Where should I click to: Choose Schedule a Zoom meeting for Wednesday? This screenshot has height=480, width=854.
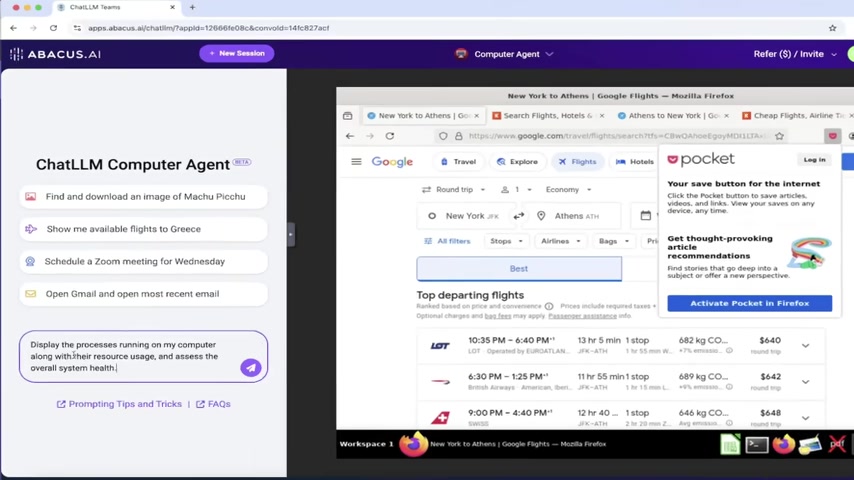point(143,262)
